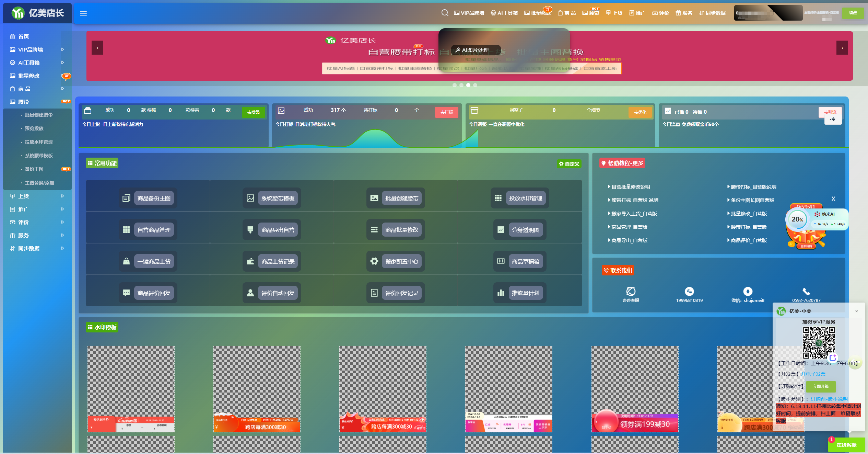Open the 开电子发票 link
Viewport: 868px width, 454px height.
point(813,374)
